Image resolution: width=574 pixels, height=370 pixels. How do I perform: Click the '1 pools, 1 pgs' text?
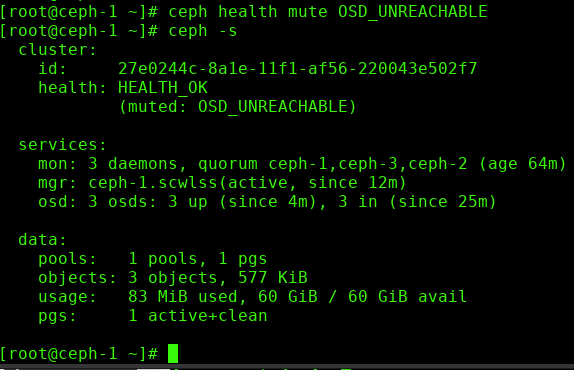click(198, 259)
